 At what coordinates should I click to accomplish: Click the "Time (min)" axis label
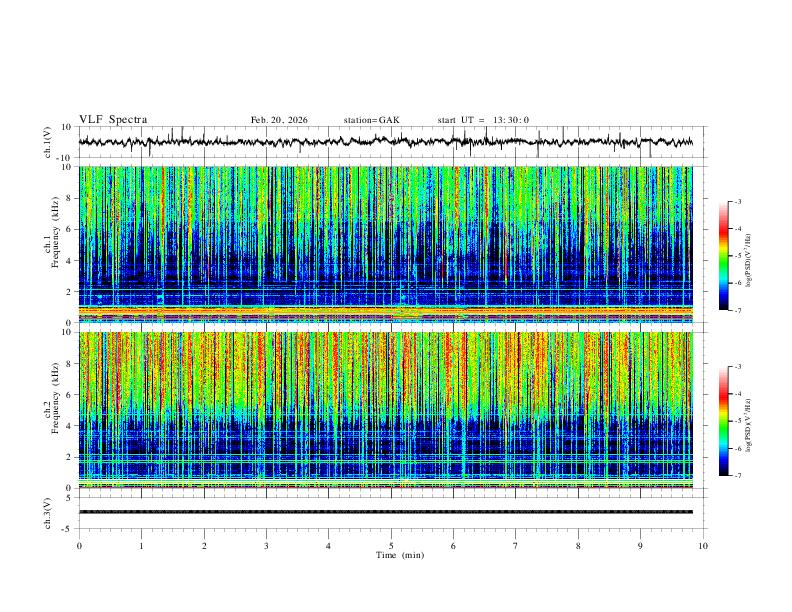(x=400, y=555)
